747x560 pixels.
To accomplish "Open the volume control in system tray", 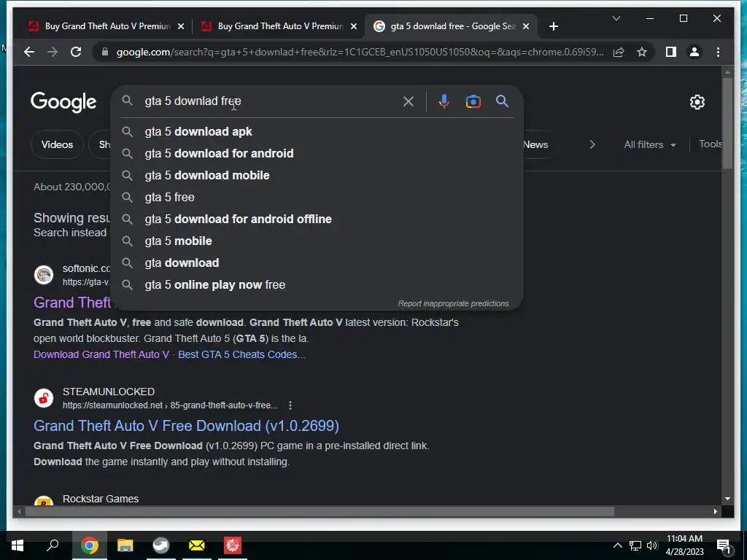I will [x=651, y=545].
